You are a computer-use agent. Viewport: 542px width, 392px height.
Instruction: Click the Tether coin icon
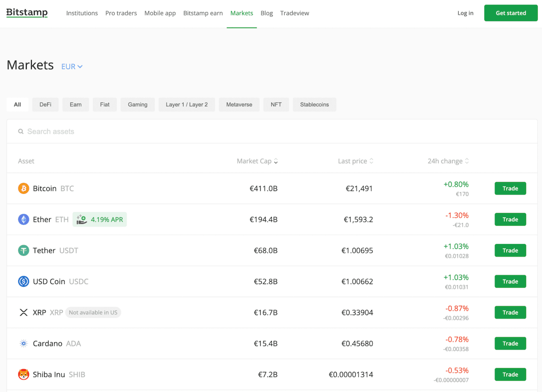coord(23,250)
